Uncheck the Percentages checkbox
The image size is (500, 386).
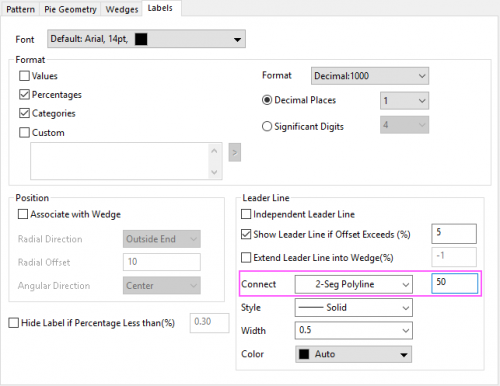point(24,95)
